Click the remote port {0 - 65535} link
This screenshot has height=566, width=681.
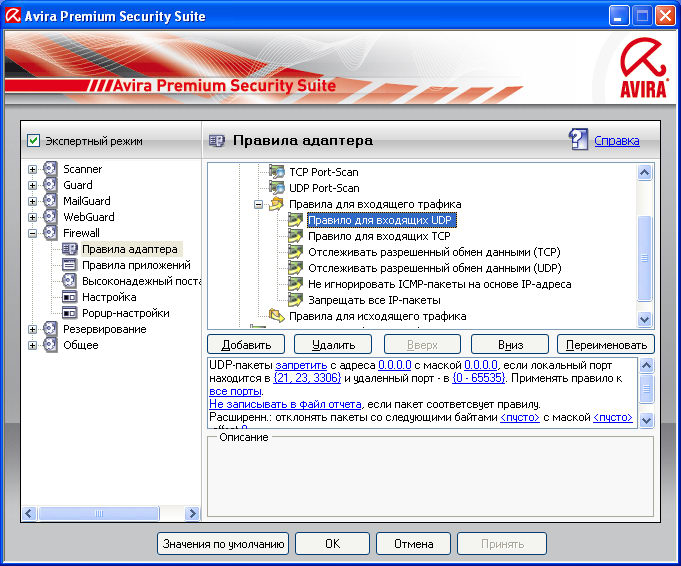click(479, 378)
